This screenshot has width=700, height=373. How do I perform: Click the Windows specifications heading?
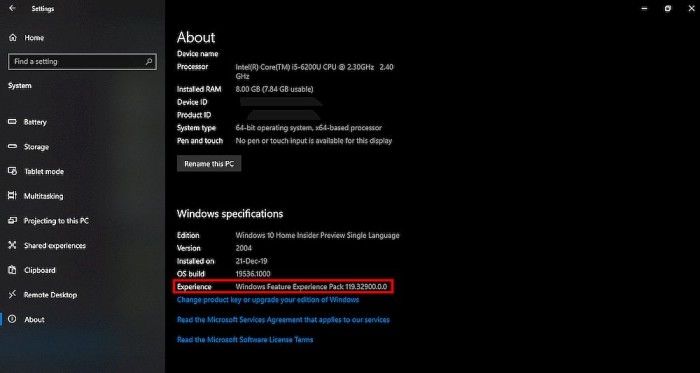(x=230, y=214)
